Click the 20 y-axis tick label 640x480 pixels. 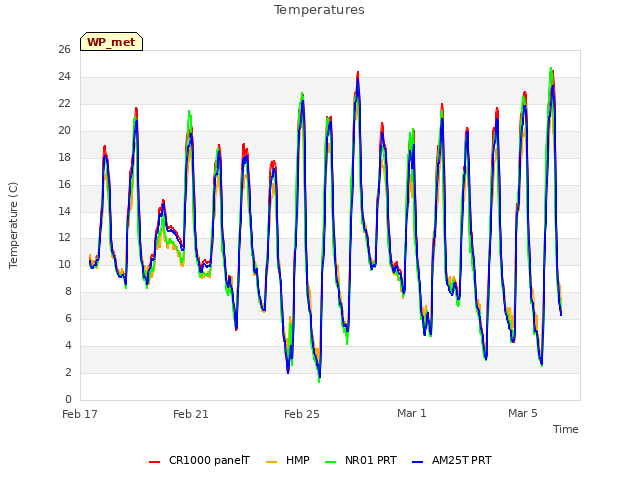click(64, 130)
